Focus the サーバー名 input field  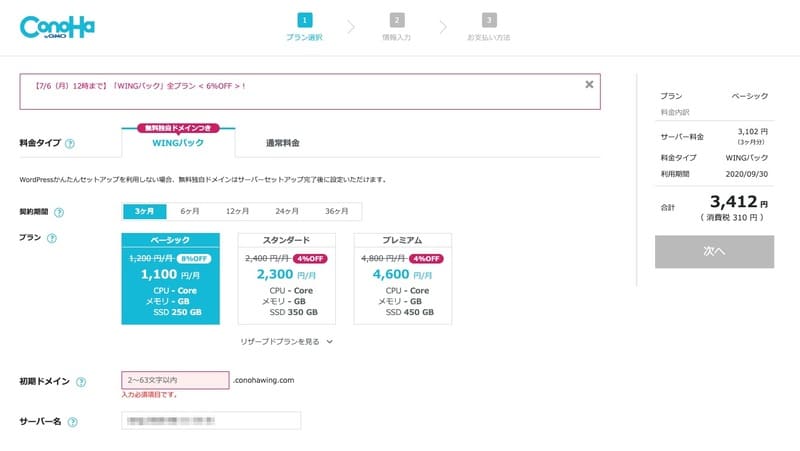point(211,420)
